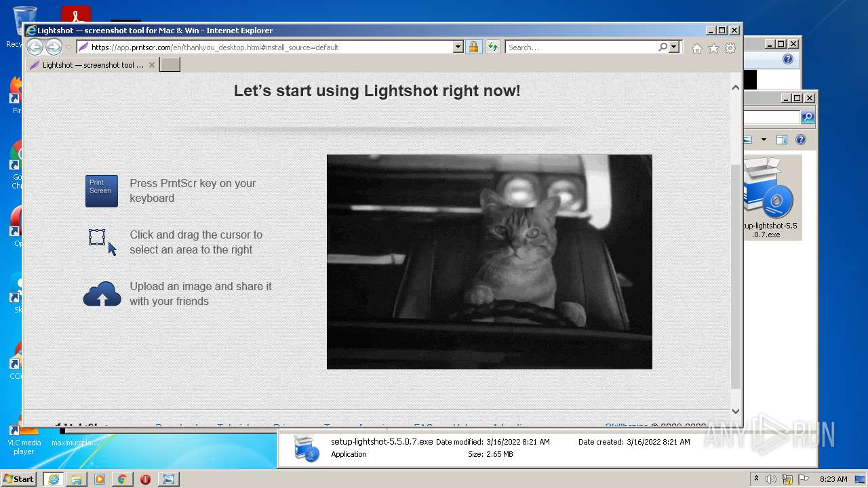Click the Internet Explorer Back arrow button

pyautogui.click(x=35, y=47)
